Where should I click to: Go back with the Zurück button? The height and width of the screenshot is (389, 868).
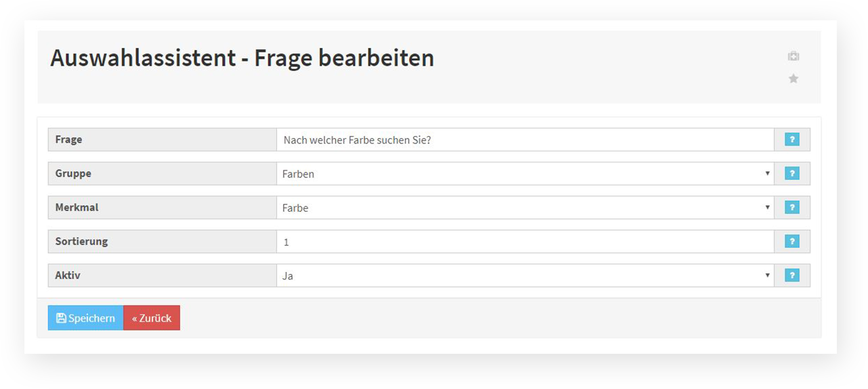click(152, 318)
